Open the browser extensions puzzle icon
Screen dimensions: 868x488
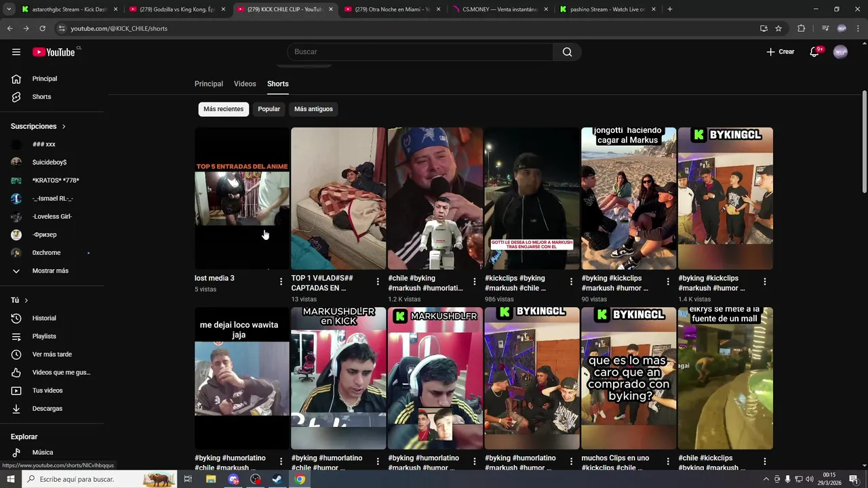pyautogui.click(x=802, y=28)
